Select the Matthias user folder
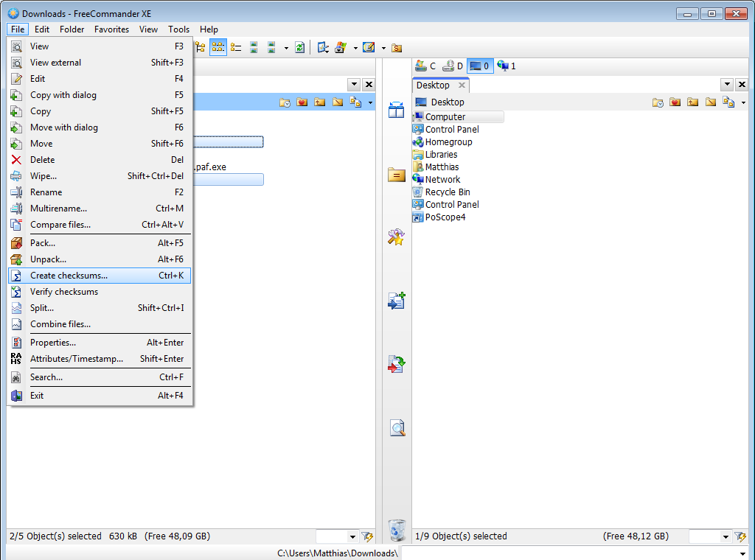Screen dimensions: 755x560 (x=436, y=167)
